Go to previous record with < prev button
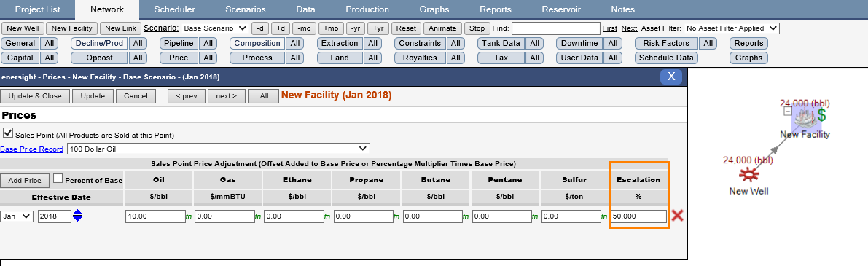Screen dimensions: 868x266 point(187,95)
